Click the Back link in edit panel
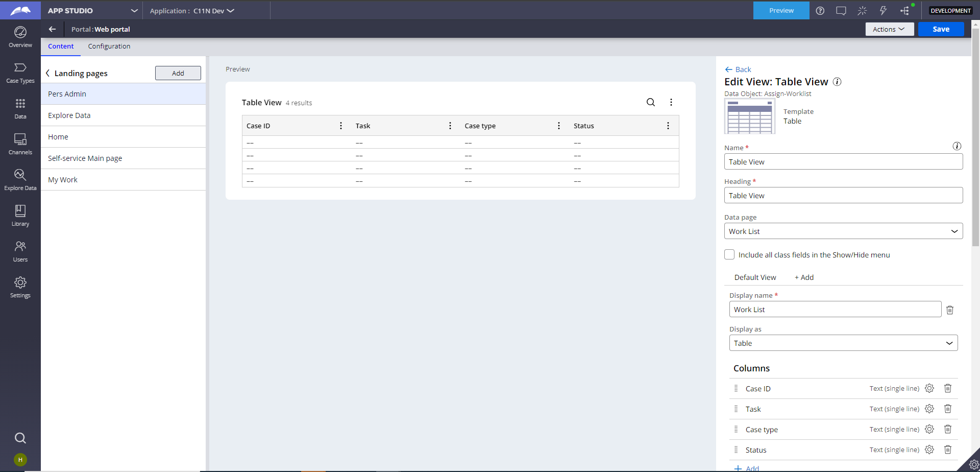This screenshot has height=472, width=980. click(x=738, y=69)
